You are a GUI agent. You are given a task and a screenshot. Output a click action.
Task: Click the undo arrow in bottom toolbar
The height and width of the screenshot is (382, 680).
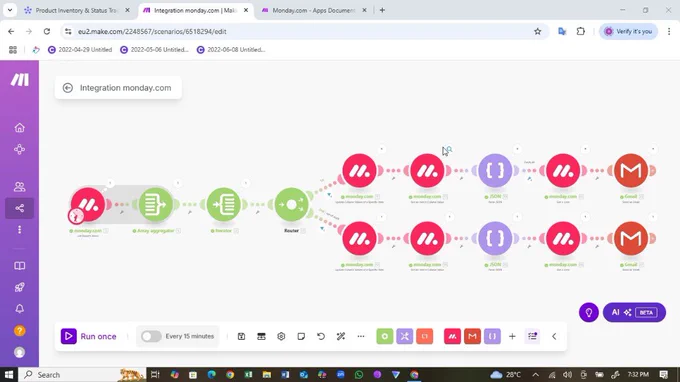coord(321,336)
